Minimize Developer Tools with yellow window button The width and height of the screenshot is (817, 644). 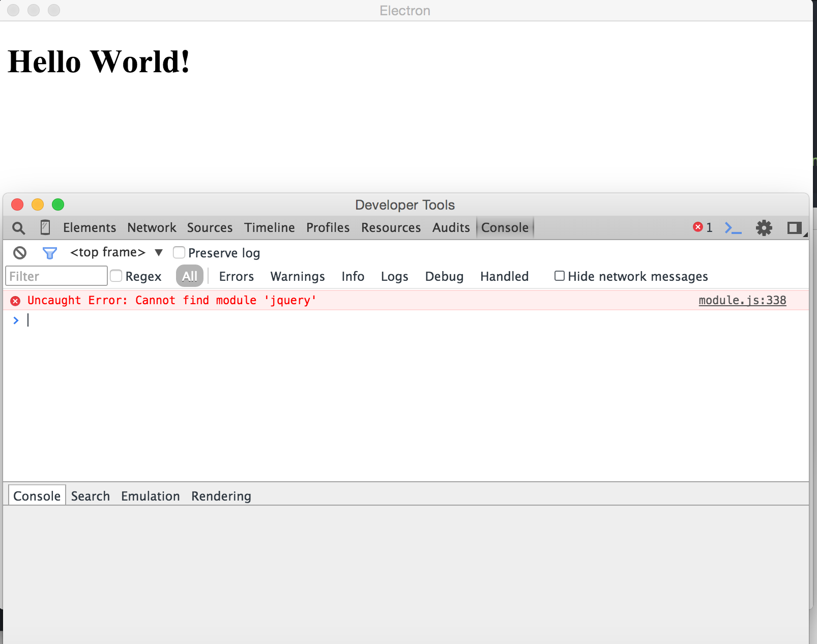click(38, 204)
